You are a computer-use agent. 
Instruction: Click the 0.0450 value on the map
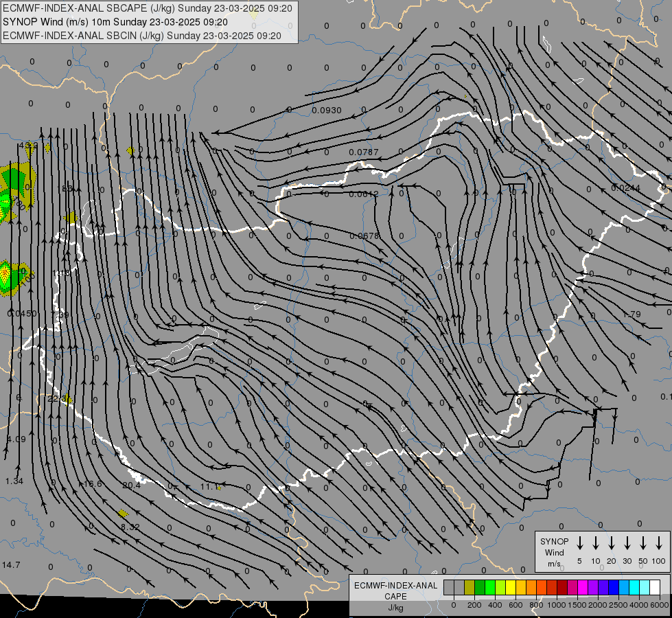click(22, 314)
